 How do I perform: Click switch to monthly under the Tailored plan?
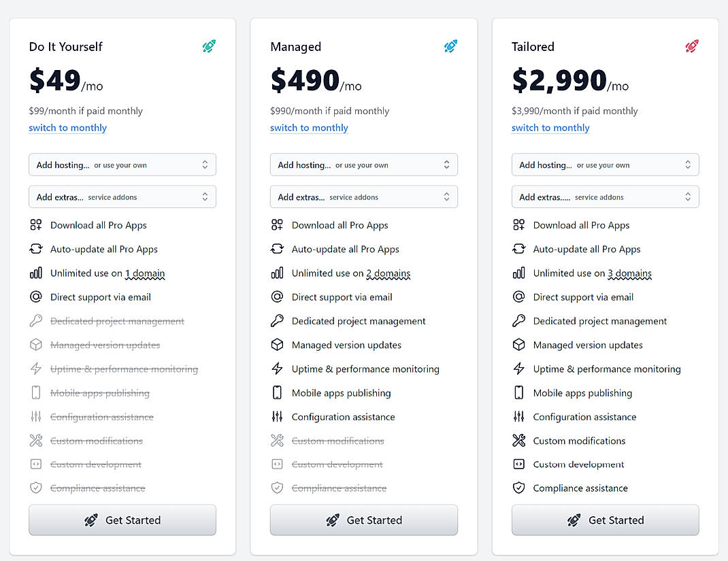550,128
